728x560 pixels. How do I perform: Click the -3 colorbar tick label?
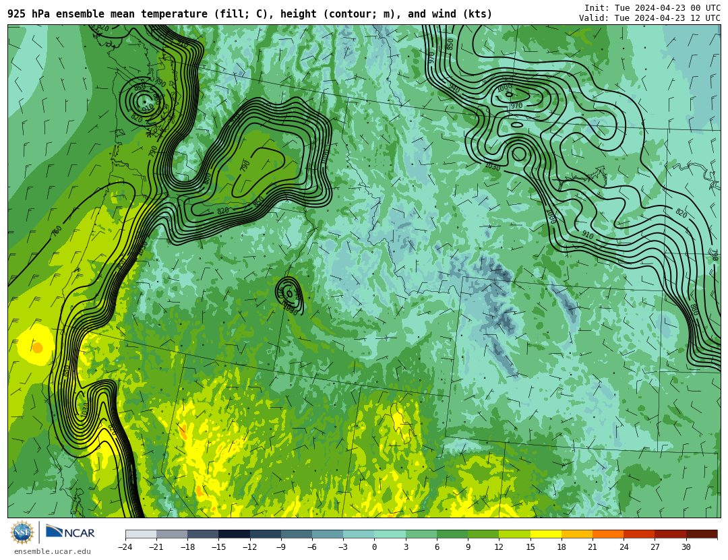pyautogui.click(x=343, y=547)
